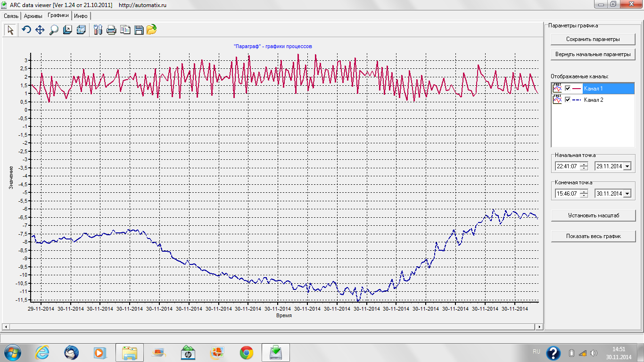644x362 pixels.
Task: Click the FAST graph icon of Канал 1
Action: point(557,88)
